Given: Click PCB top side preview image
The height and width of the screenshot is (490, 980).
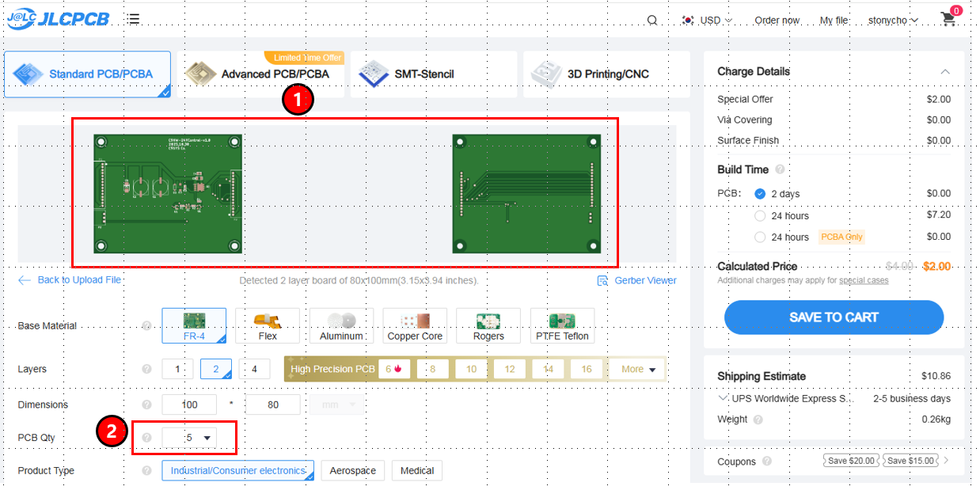Looking at the screenshot, I should click(168, 194).
